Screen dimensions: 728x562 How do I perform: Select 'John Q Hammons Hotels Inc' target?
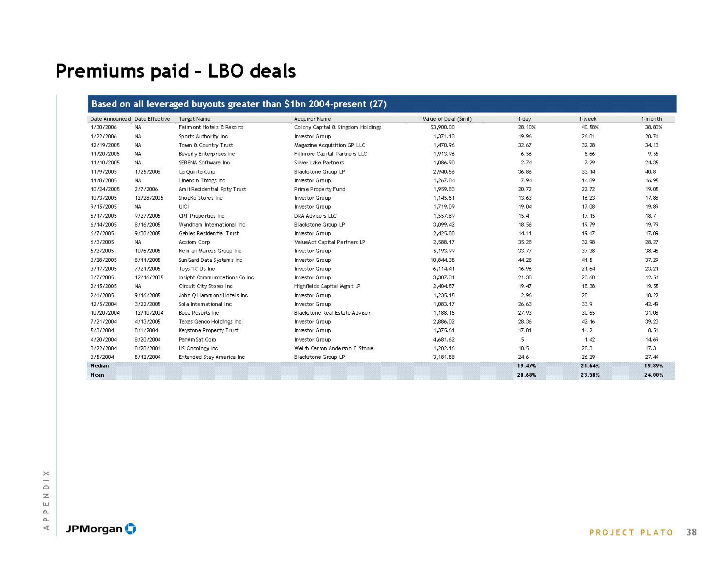[x=213, y=295]
